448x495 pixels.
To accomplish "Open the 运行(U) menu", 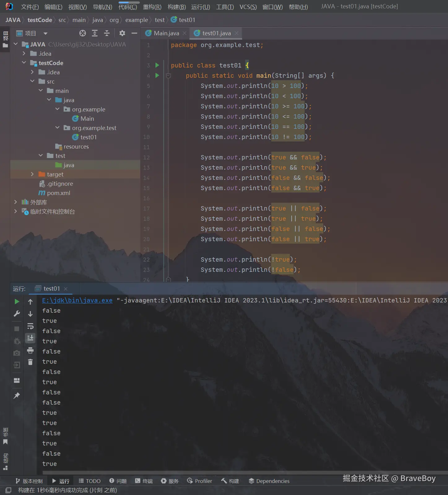I will pyautogui.click(x=201, y=7).
